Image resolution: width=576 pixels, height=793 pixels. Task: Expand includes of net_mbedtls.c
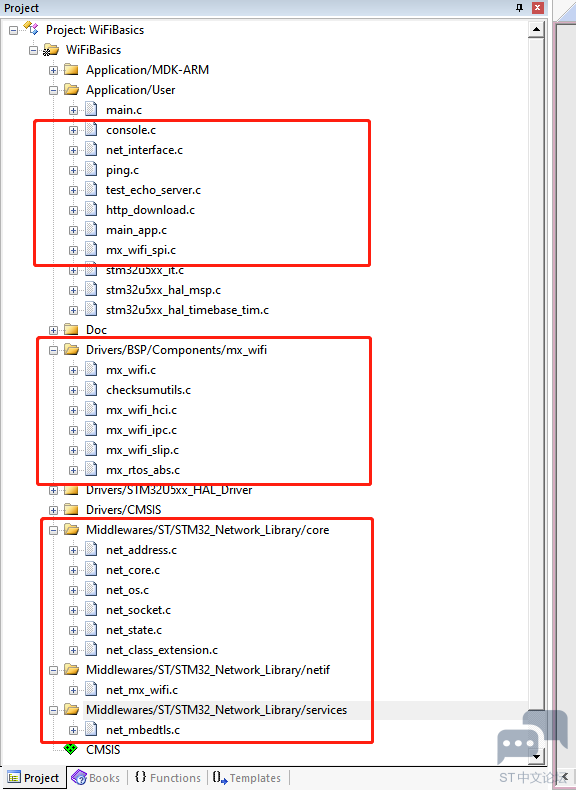coord(73,730)
